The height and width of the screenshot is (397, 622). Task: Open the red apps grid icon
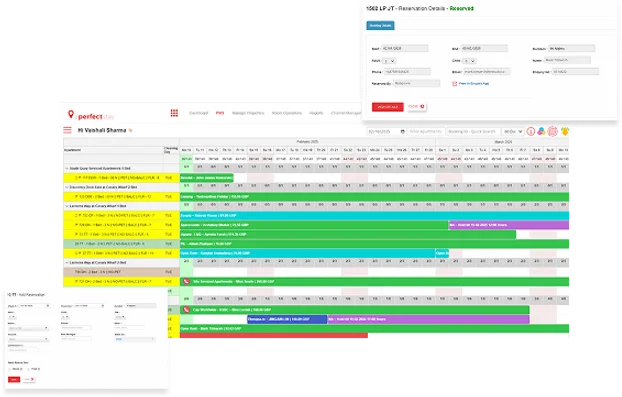click(x=174, y=113)
